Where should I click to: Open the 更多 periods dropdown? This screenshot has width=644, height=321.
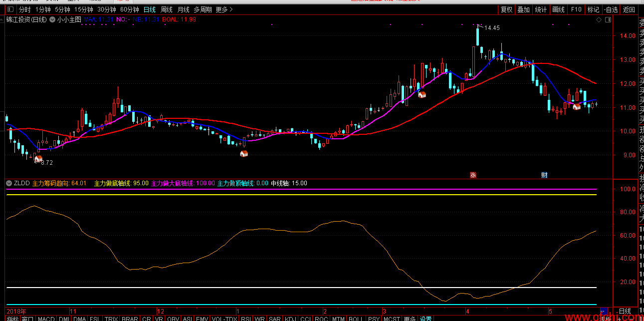click(224, 9)
